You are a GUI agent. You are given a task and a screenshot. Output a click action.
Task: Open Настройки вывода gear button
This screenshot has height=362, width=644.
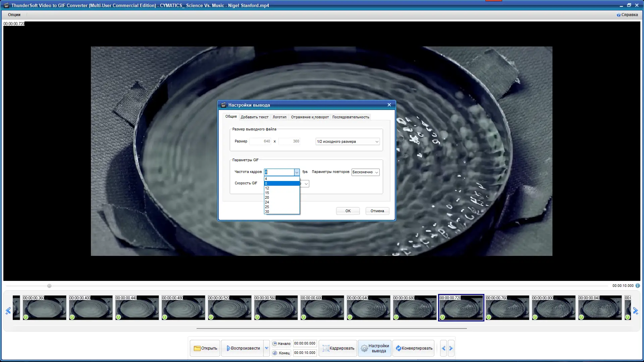coord(375,348)
